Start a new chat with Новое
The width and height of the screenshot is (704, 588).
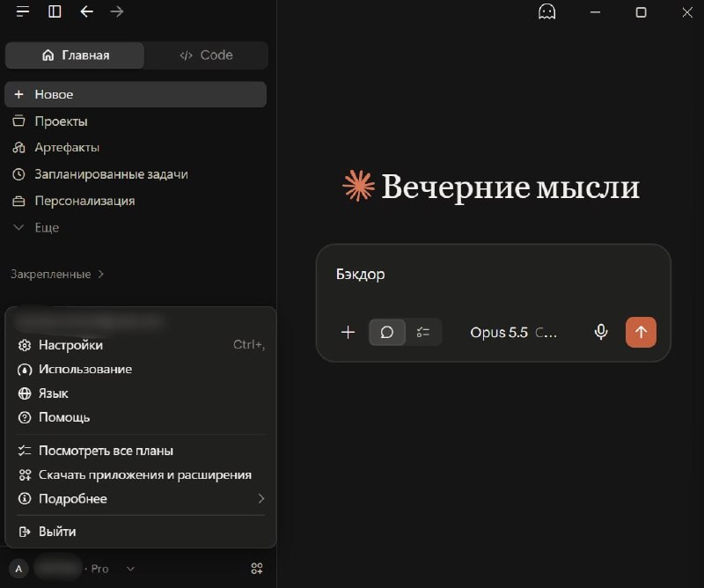click(136, 94)
